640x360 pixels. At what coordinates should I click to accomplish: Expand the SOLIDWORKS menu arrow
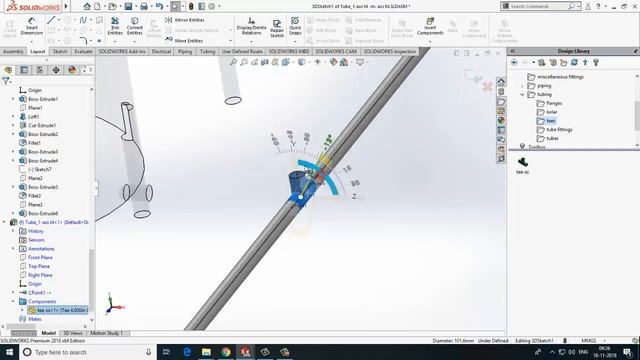tap(66, 6)
